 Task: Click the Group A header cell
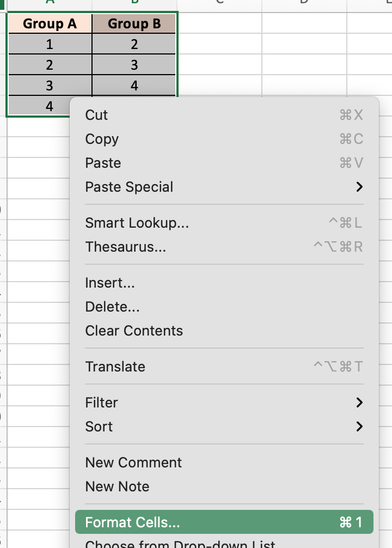50,24
